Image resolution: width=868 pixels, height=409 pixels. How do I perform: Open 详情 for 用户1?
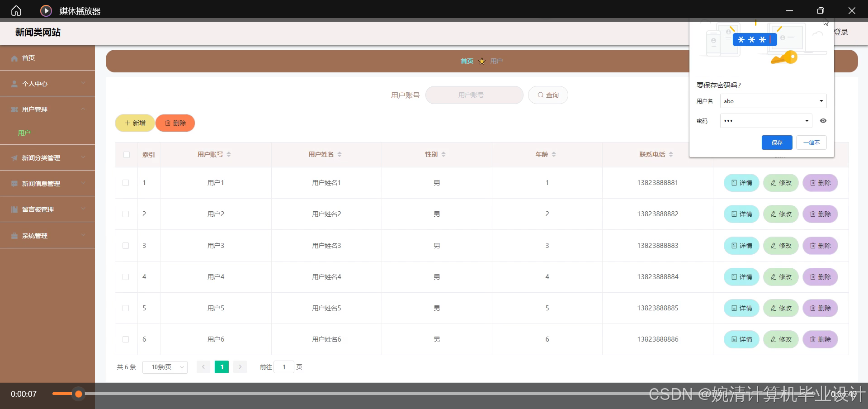[x=741, y=183]
